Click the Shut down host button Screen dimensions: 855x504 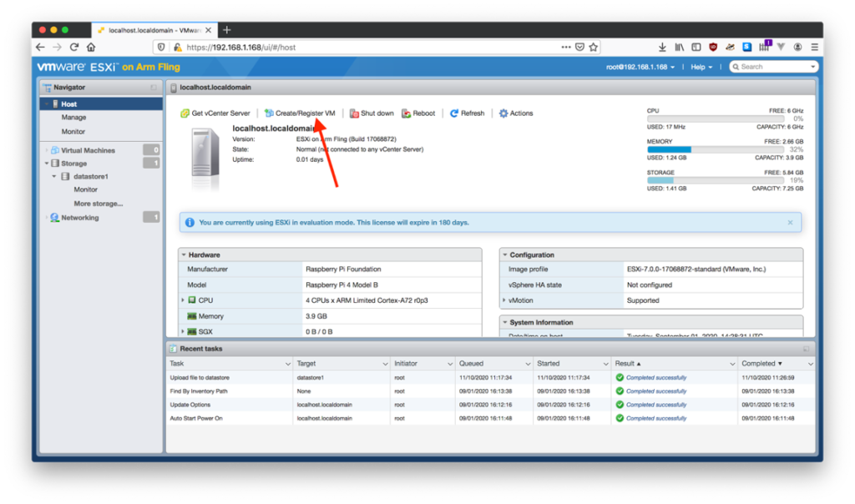coord(372,113)
